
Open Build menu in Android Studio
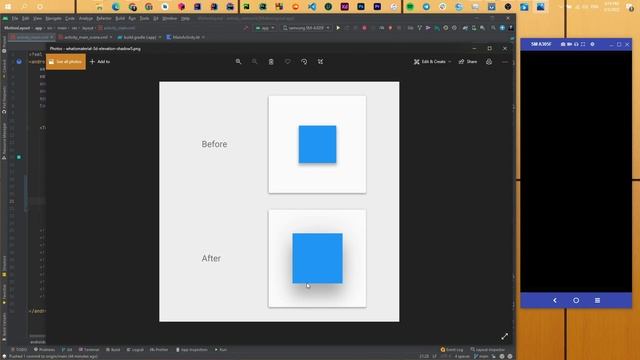click(x=120, y=18)
